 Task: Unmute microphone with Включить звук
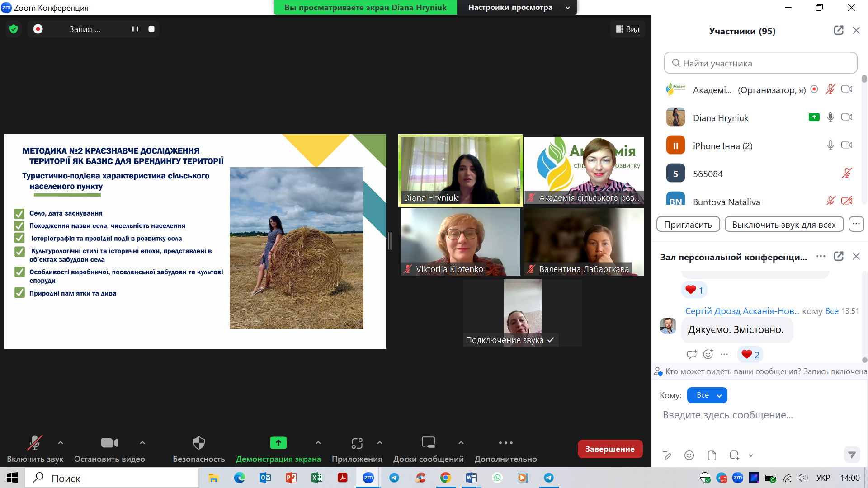(x=35, y=443)
